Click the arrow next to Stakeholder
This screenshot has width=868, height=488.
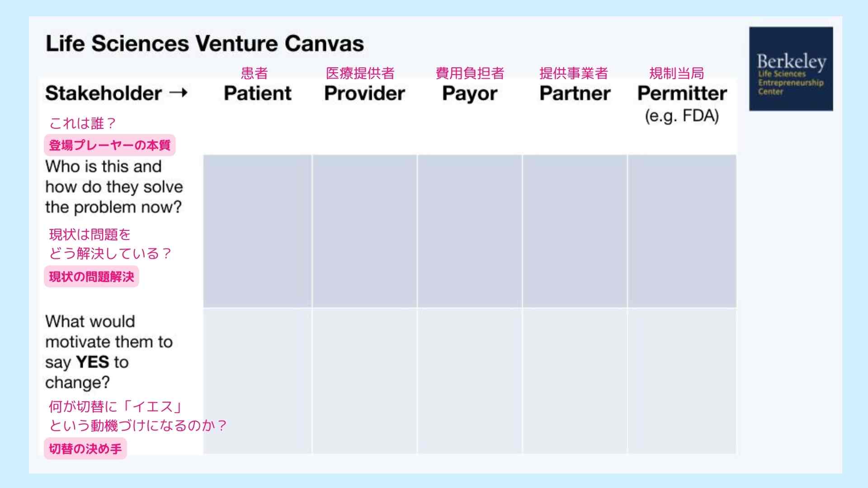click(178, 93)
